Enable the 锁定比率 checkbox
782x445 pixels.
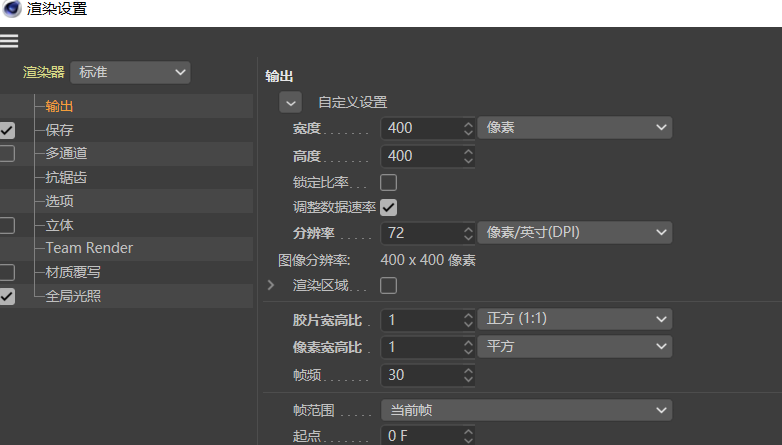[389, 183]
